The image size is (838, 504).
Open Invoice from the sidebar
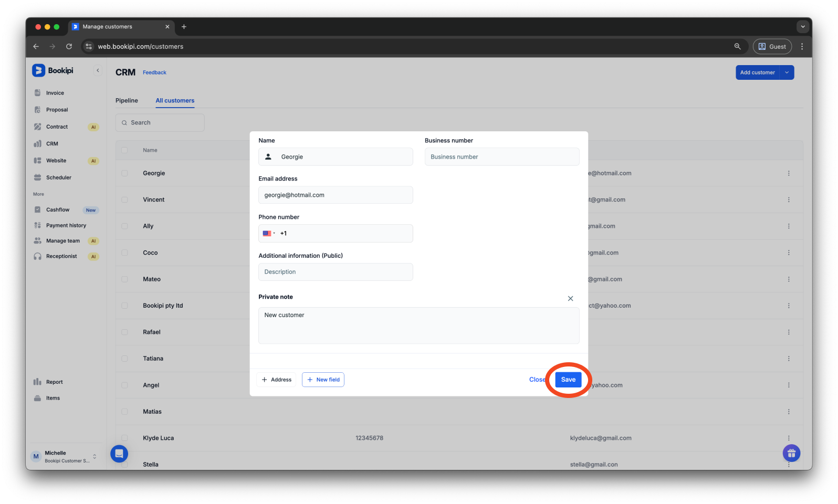55,93
